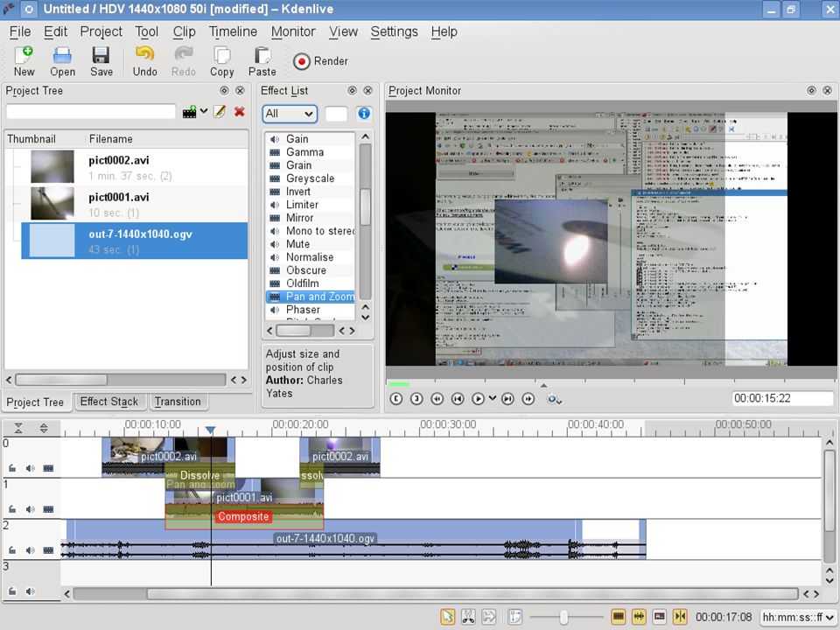
Task: Start rendering with the Render button
Action: click(x=320, y=61)
